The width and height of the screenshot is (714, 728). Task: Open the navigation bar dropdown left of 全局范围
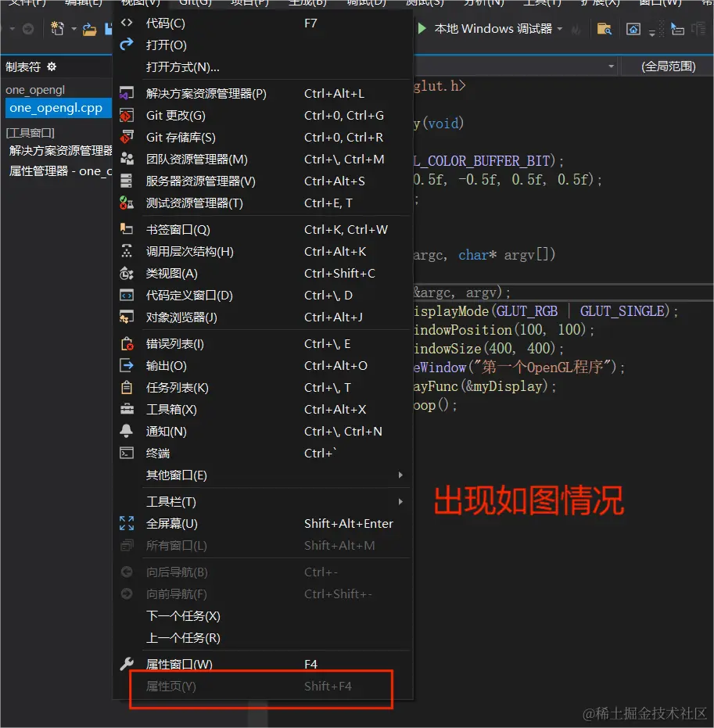(611, 67)
